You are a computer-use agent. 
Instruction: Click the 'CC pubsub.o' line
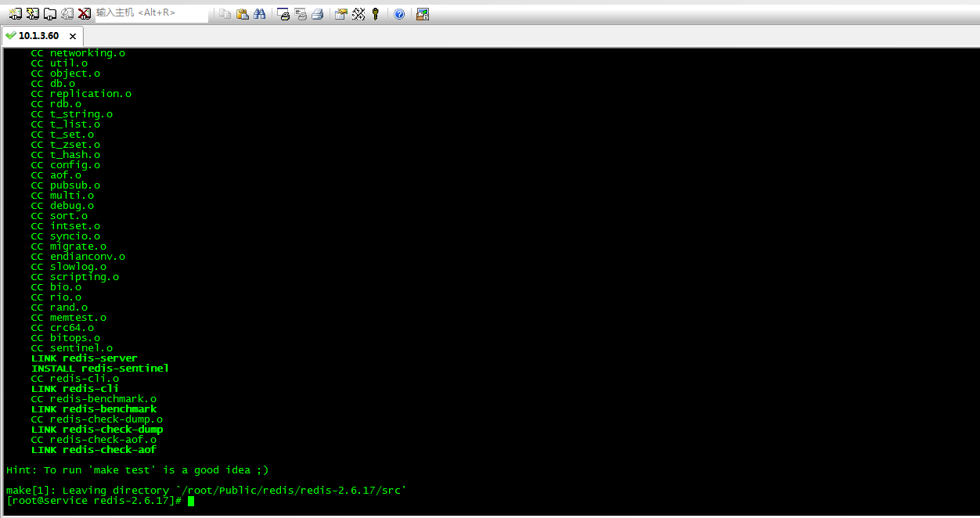[66, 185]
